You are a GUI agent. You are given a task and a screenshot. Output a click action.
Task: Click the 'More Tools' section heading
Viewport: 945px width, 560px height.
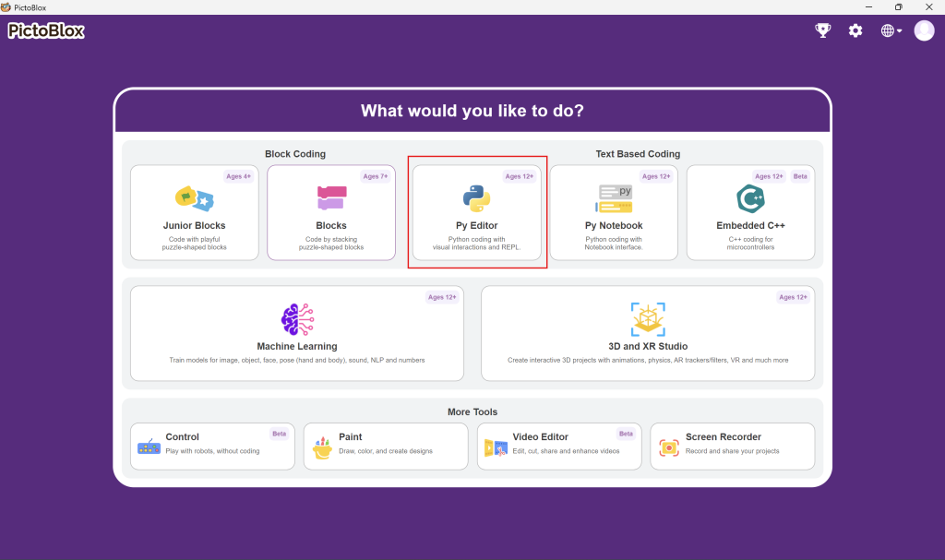[x=472, y=411]
